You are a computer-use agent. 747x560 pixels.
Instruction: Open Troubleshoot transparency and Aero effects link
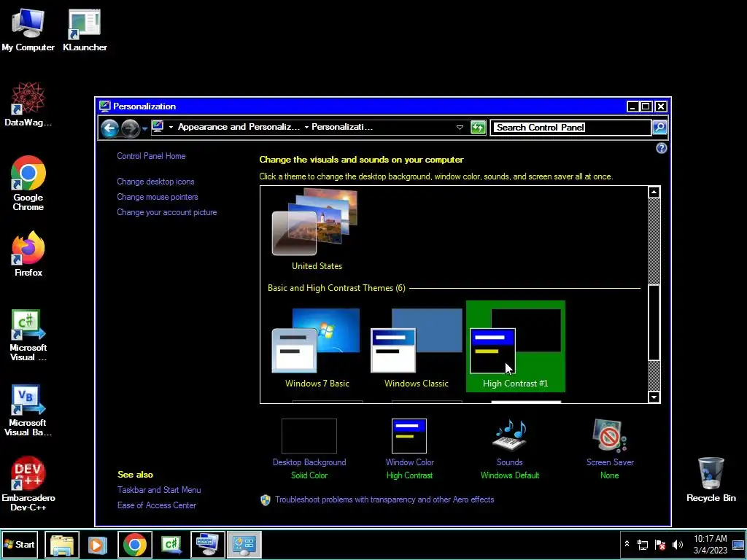(384, 499)
